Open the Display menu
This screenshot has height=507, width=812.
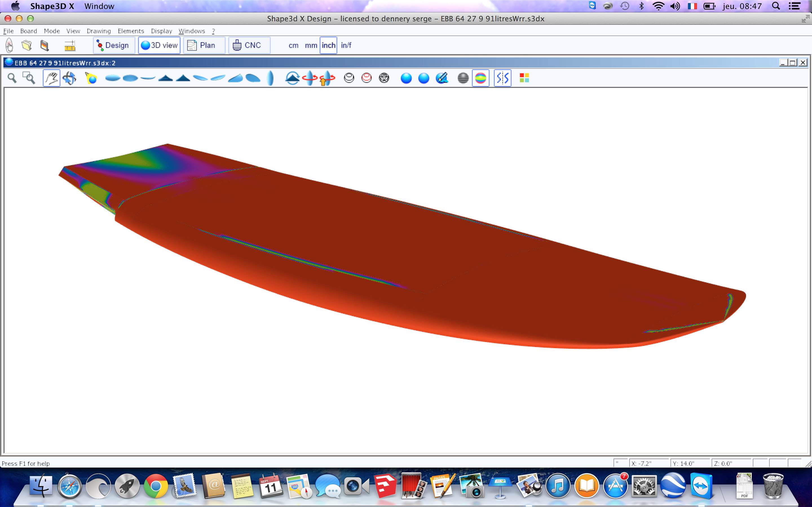pyautogui.click(x=161, y=31)
